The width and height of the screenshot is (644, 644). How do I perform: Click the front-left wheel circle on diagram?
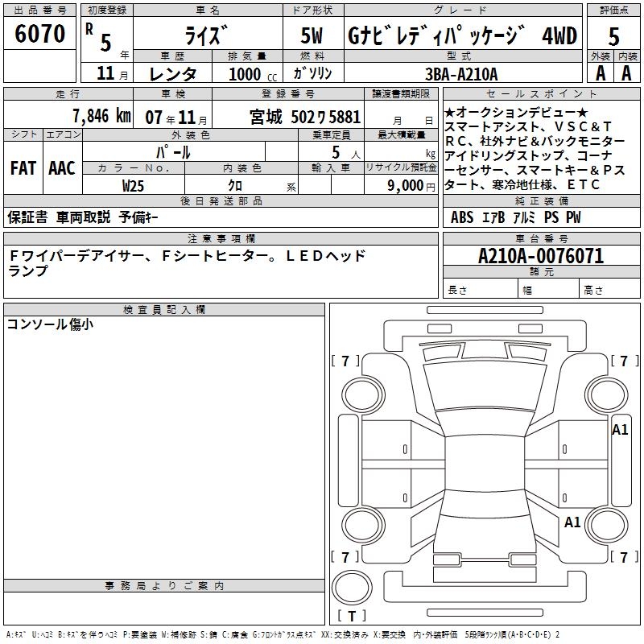[x=363, y=395]
